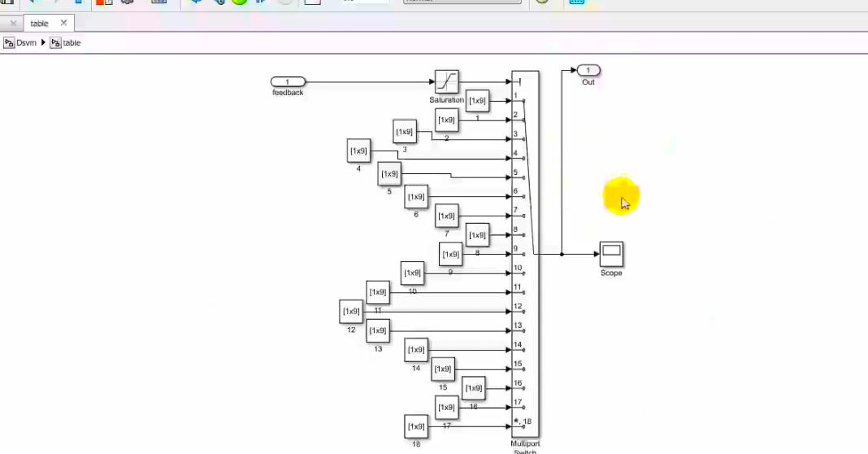Close the tab left of table
This screenshot has width=868, height=454.
point(13,24)
